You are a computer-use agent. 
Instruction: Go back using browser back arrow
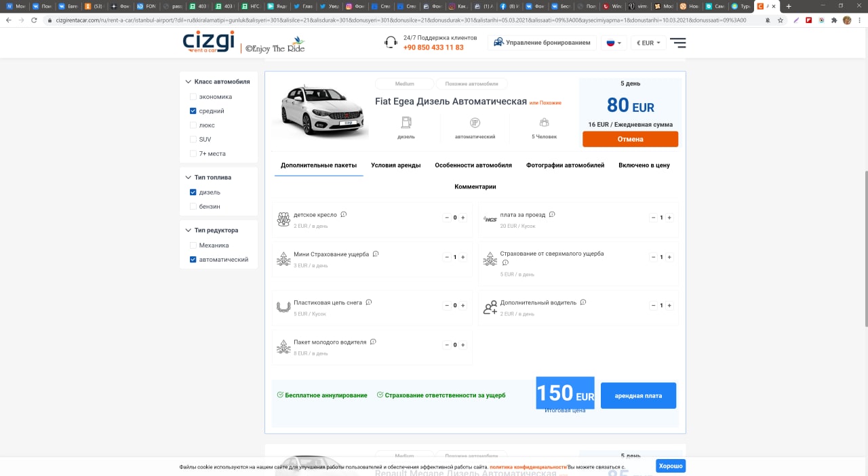point(7,20)
